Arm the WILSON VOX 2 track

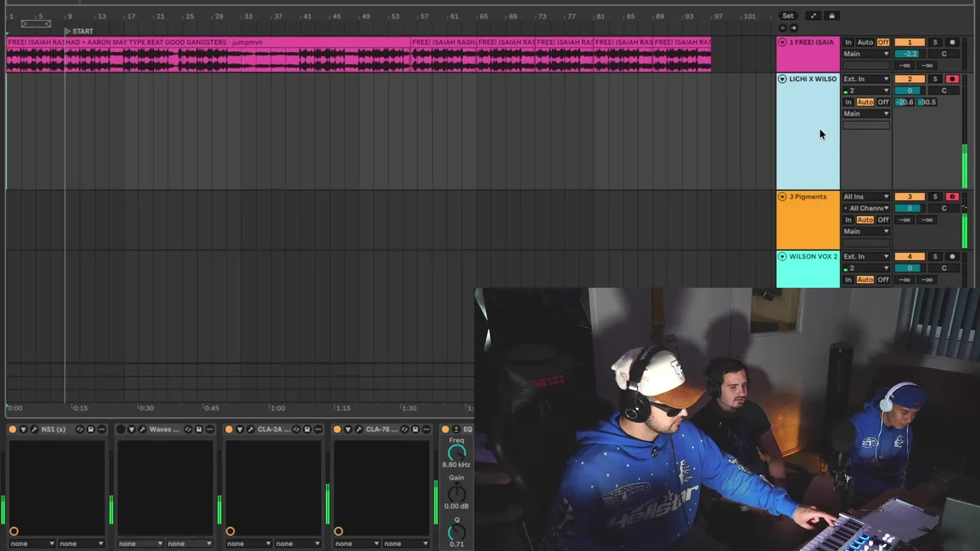[x=952, y=256]
